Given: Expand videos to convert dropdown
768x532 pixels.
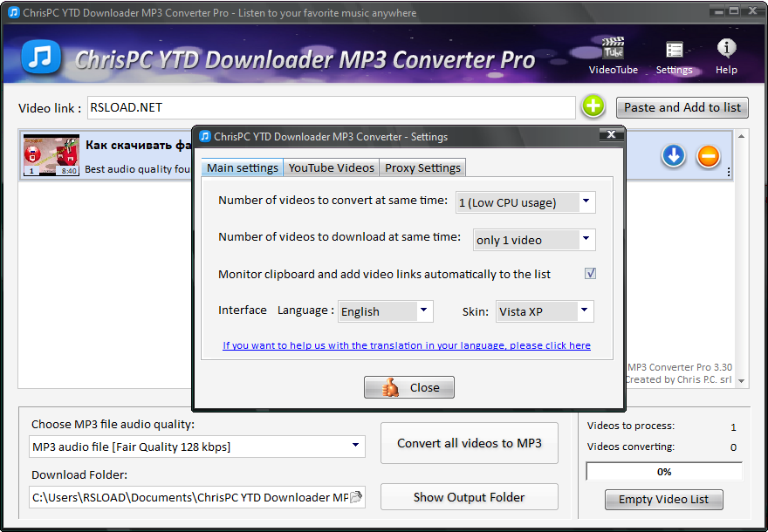Looking at the screenshot, I should tap(586, 201).
